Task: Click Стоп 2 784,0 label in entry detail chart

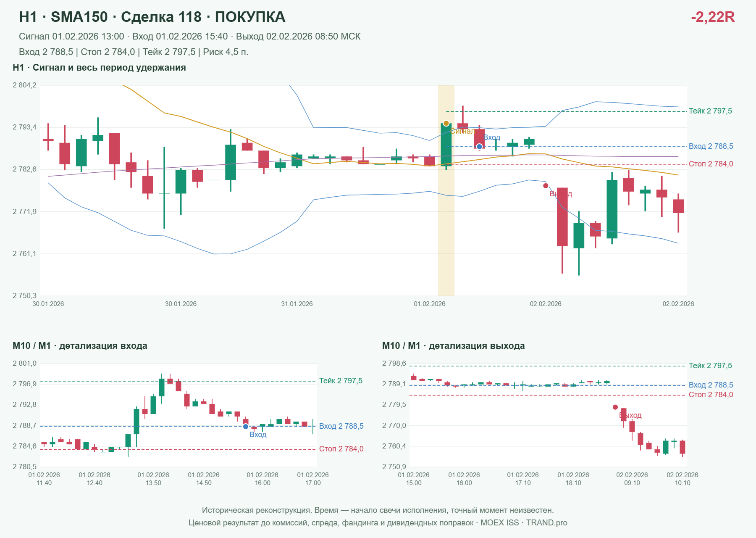Action: [x=341, y=449]
